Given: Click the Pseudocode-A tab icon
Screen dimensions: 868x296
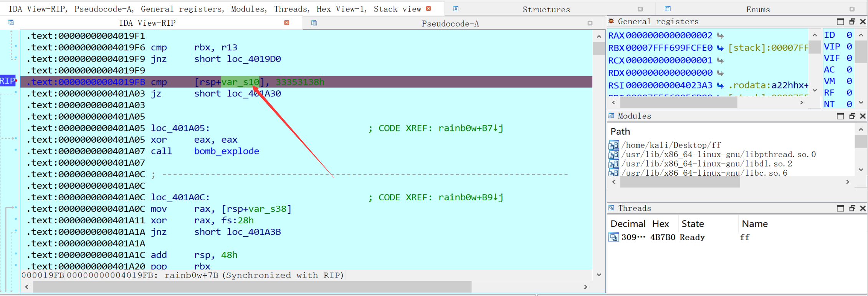Looking at the screenshot, I should [314, 23].
